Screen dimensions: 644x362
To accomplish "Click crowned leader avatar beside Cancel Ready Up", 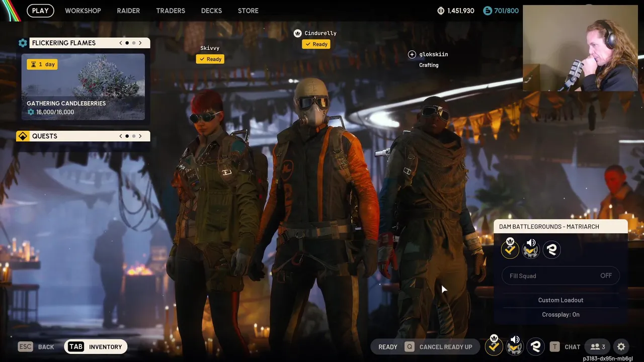I will coord(494,346).
